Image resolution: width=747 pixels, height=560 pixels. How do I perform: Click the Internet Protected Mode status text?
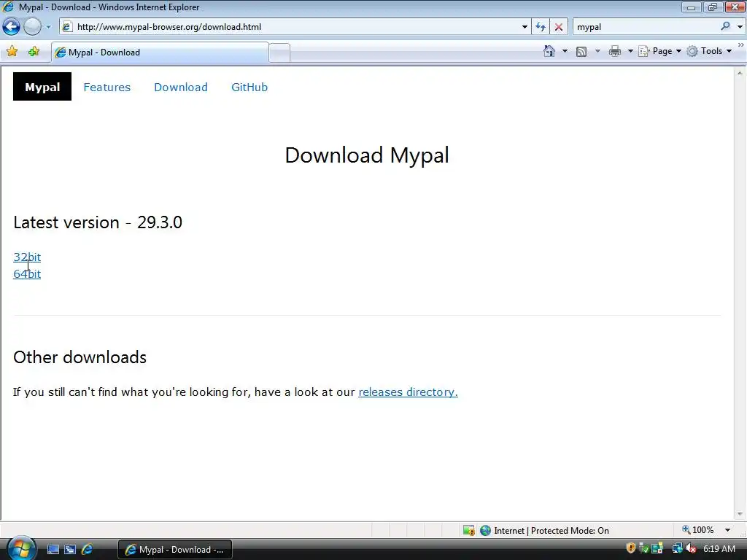pyautogui.click(x=551, y=531)
